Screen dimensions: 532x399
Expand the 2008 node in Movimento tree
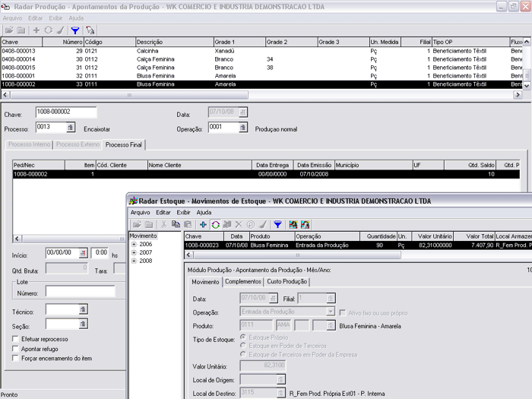click(x=134, y=261)
